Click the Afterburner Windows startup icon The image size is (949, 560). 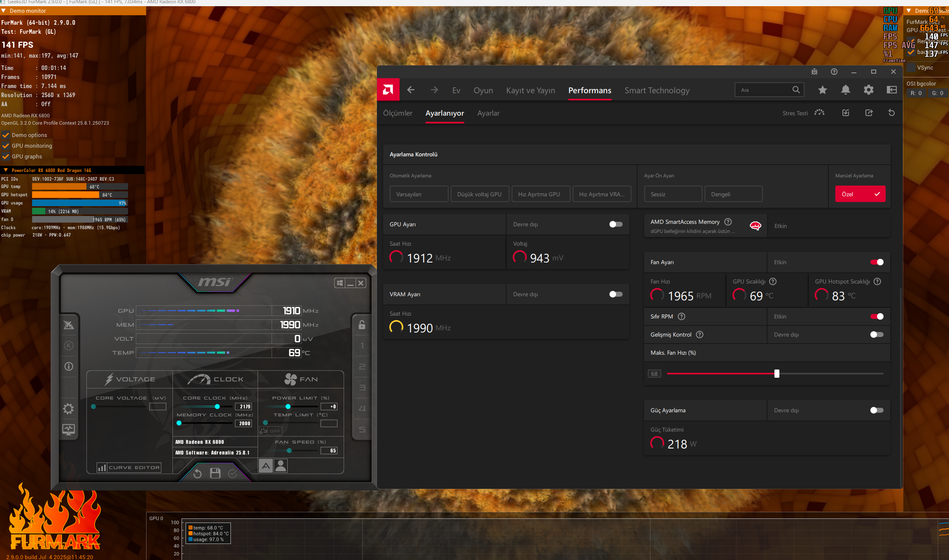(340, 283)
